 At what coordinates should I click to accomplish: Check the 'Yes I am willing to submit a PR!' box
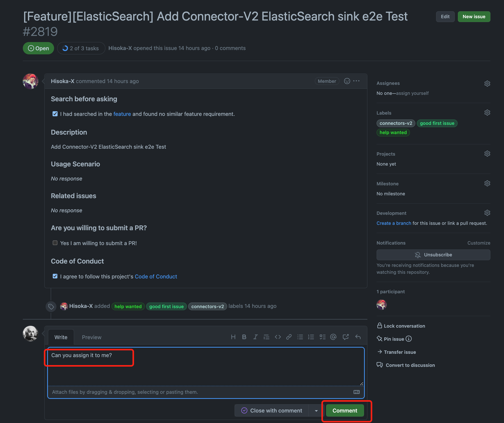pyautogui.click(x=55, y=243)
